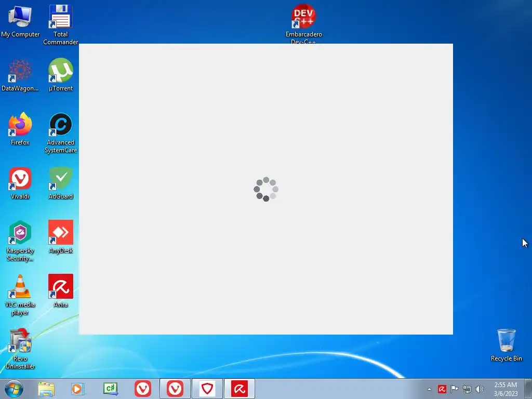The width and height of the screenshot is (532, 399).
Task: Open Firefox desktop shortcut
Action: tap(20, 129)
